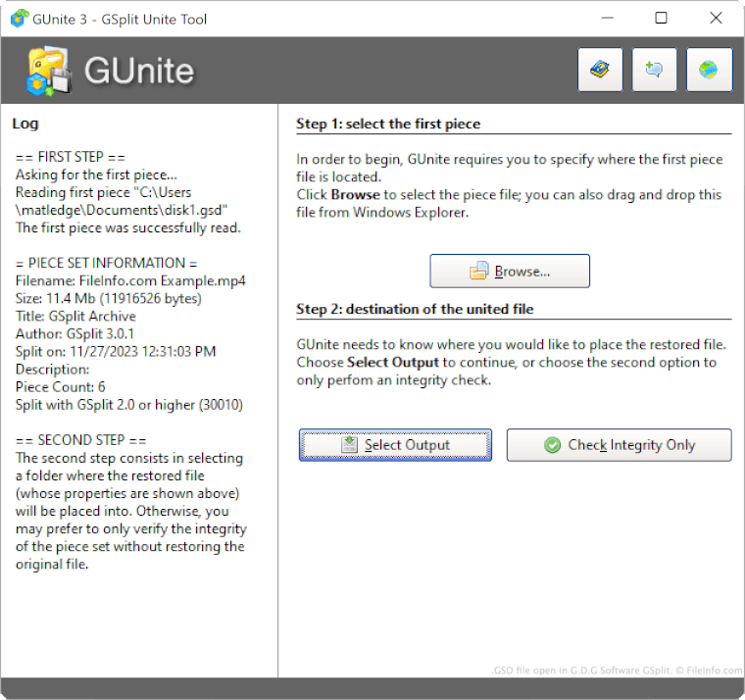Click the '== FIRST STEP ==' log heading
The image size is (745, 700).
pyautogui.click(x=71, y=157)
